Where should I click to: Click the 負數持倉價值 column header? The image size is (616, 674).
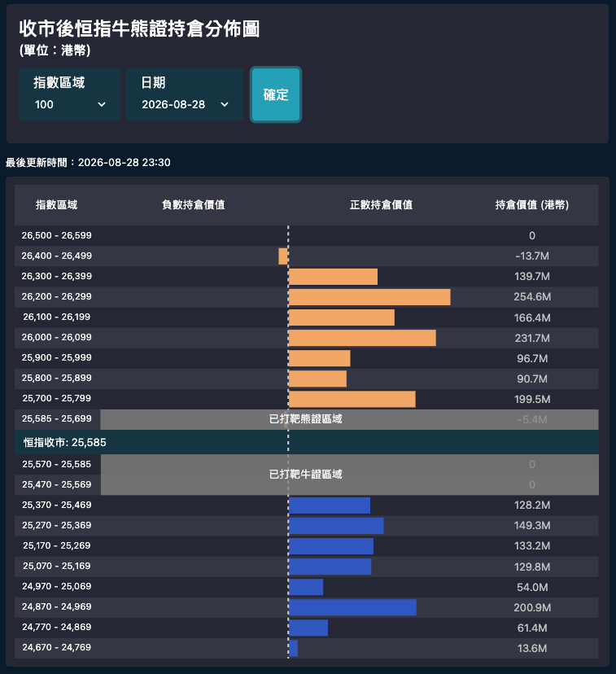point(194,205)
